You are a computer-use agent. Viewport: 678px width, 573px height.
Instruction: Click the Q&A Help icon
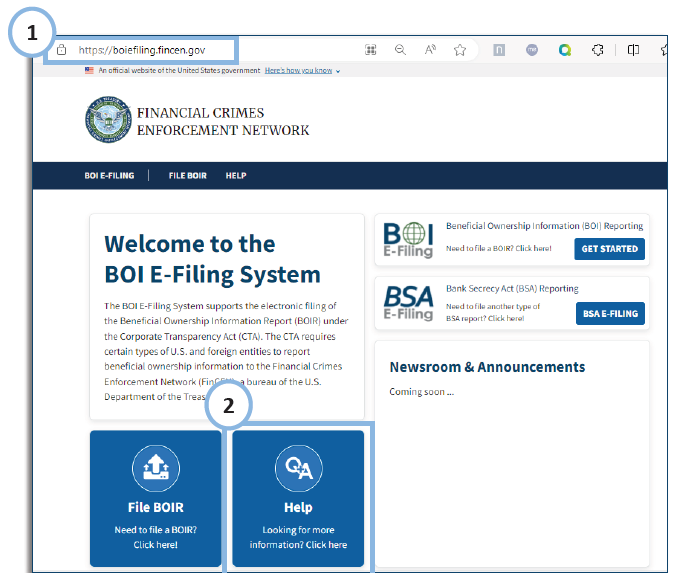pos(298,468)
